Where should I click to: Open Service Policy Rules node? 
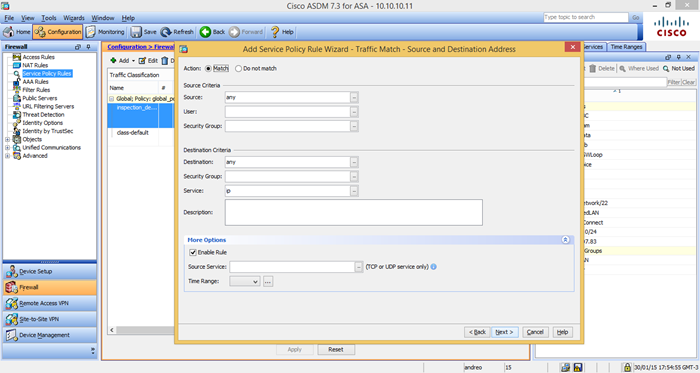(x=47, y=74)
